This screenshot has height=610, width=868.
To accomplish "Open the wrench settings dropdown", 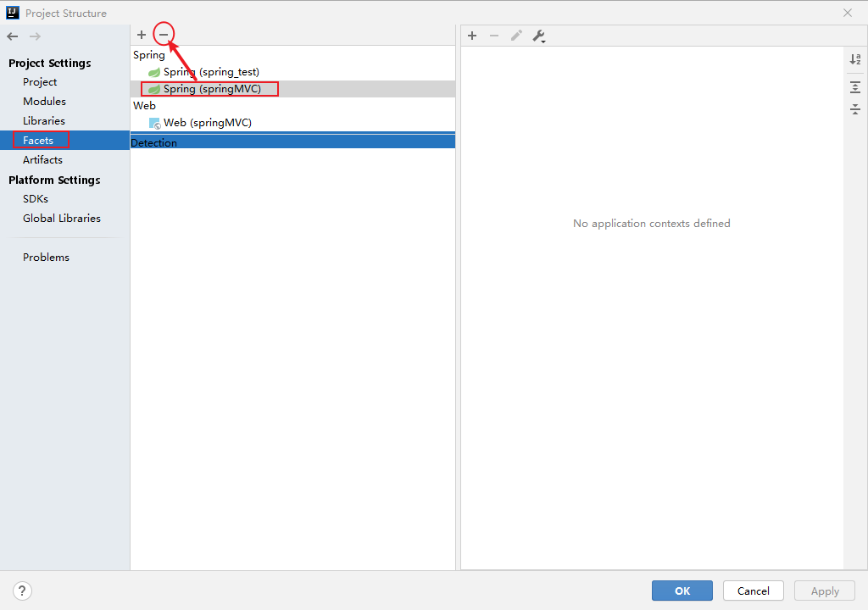I will (539, 36).
